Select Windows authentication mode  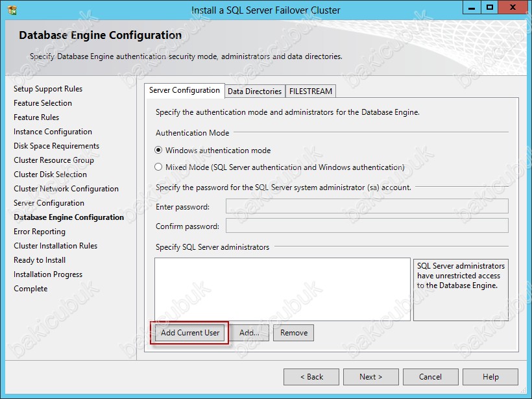tap(213, 151)
